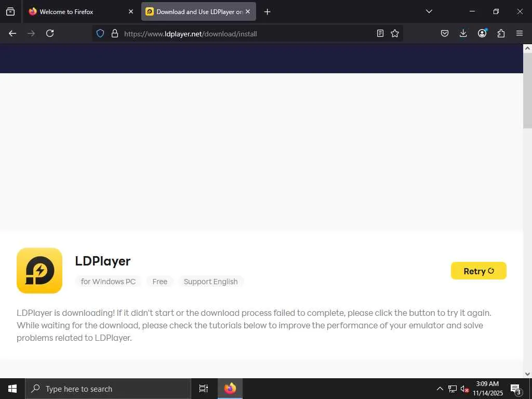Save page to Pocket
Viewport: 532px width, 399px height.
pyautogui.click(x=445, y=33)
